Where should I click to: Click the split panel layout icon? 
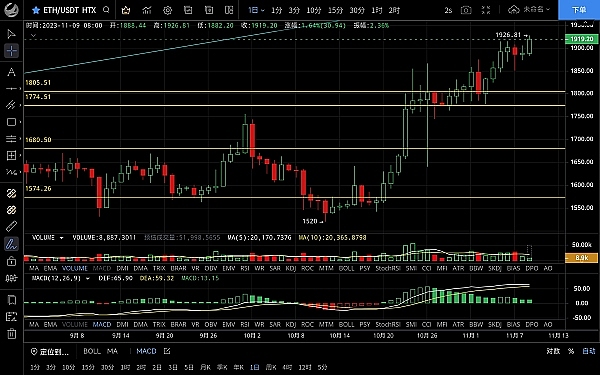[229, 10]
